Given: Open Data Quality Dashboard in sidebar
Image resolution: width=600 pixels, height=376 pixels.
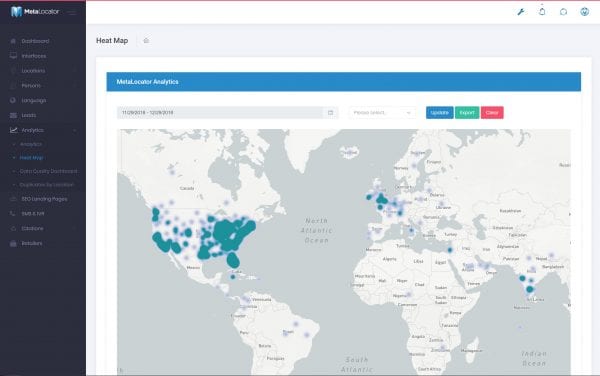Looking at the screenshot, I should [48, 171].
